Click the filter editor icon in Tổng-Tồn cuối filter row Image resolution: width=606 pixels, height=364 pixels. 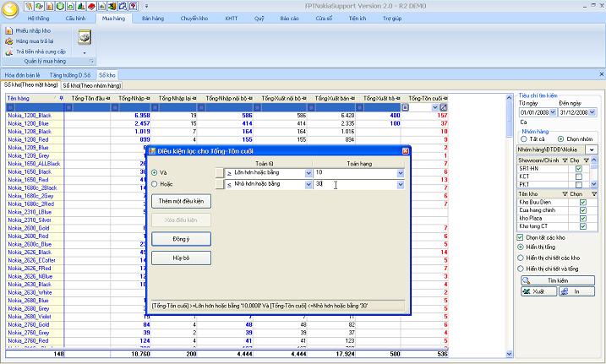tap(443, 107)
